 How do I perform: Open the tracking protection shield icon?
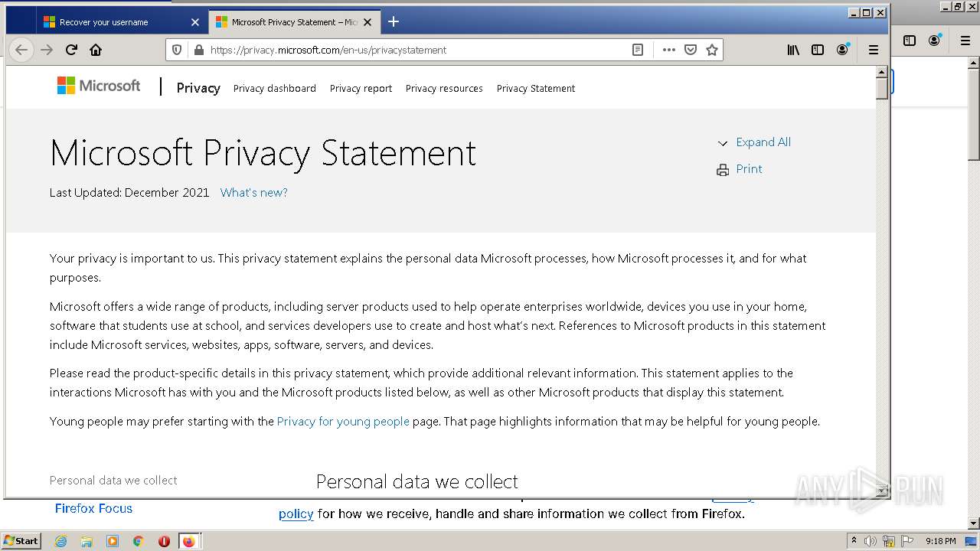coord(177,50)
